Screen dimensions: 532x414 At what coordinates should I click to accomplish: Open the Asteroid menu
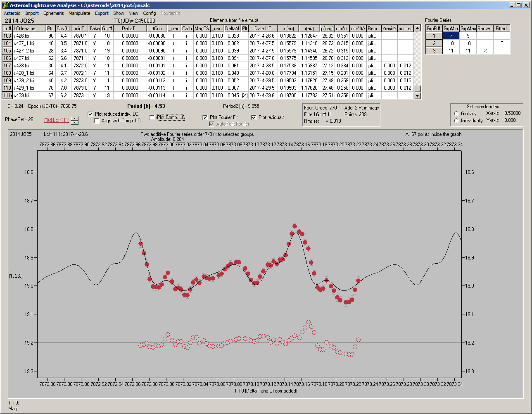12,13
